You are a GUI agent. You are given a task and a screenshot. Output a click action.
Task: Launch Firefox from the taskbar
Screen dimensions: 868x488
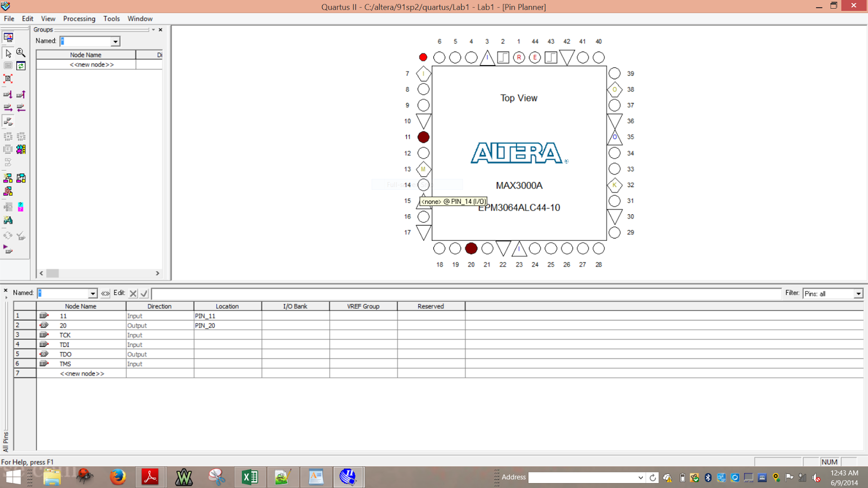pyautogui.click(x=117, y=477)
